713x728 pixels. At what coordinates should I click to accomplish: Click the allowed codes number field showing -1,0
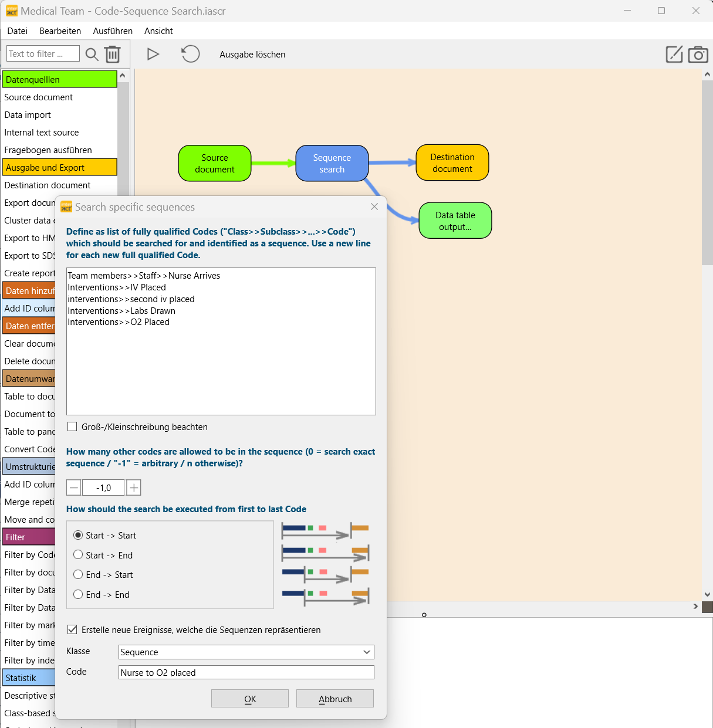coord(103,487)
